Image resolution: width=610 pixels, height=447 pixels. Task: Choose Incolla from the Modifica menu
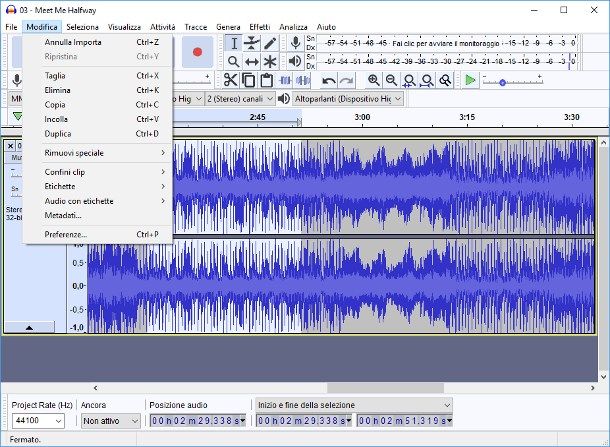(98, 119)
